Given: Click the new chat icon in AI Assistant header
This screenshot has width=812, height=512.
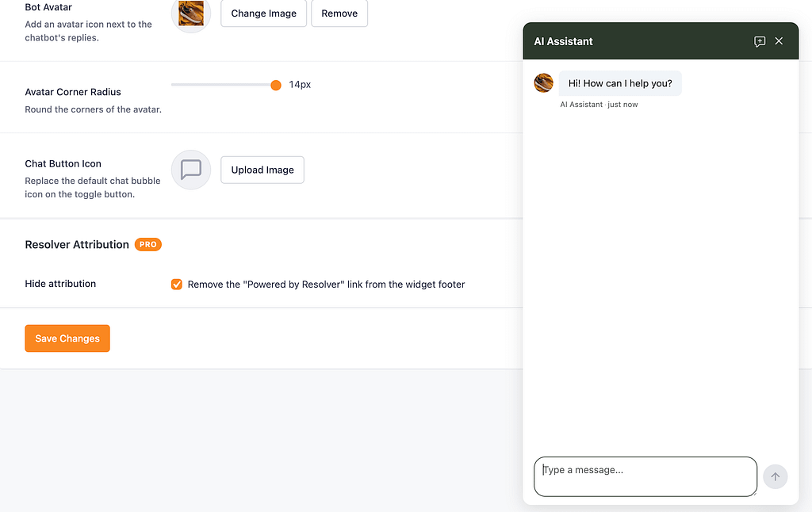Looking at the screenshot, I should [759, 41].
